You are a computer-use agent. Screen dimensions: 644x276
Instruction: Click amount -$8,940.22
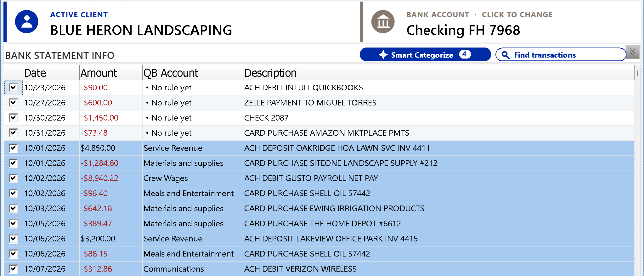click(99, 178)
